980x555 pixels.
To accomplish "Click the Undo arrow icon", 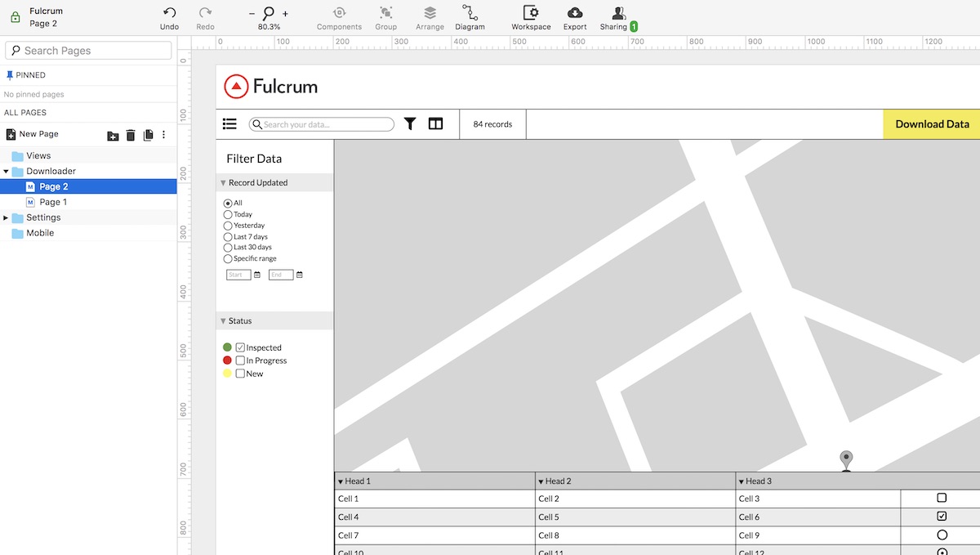I will pos(169,13).
